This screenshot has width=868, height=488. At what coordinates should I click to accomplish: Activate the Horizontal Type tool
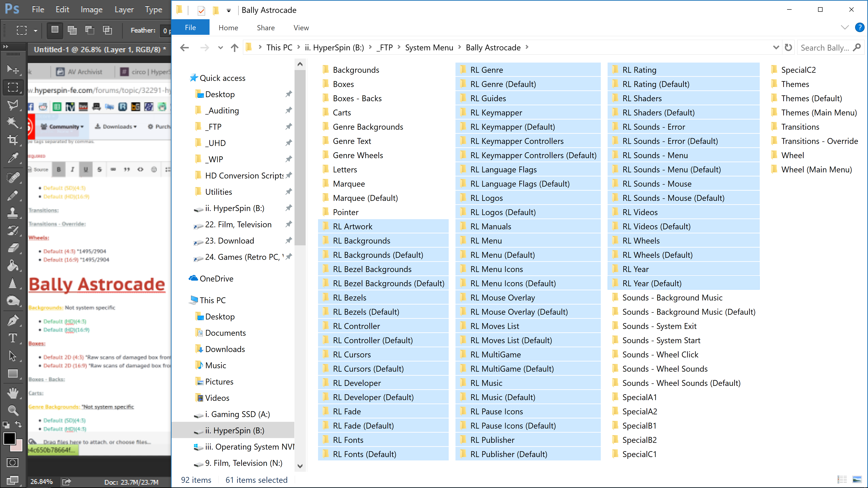coord(13,338)
